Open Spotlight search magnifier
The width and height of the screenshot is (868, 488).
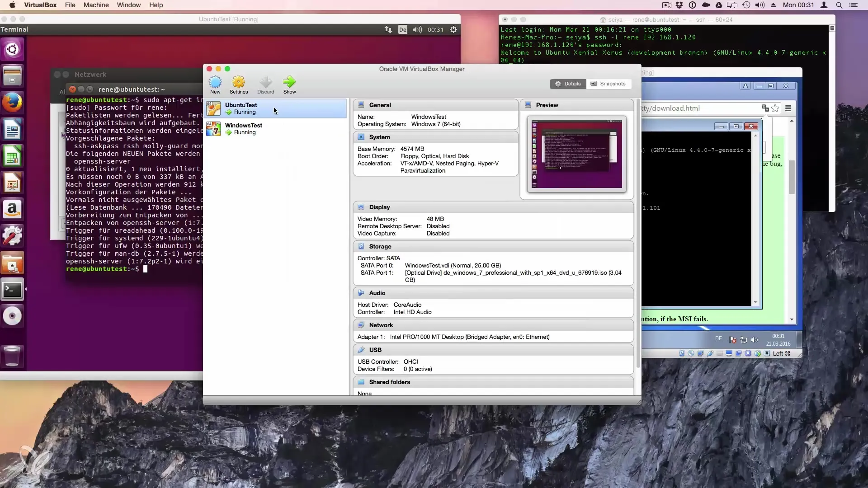coord(839,5)
